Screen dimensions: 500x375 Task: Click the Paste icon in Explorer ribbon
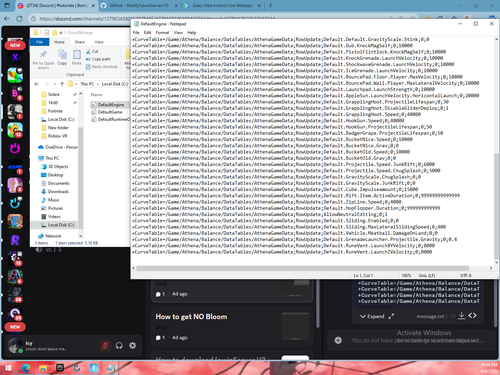[x=77, y=57]
